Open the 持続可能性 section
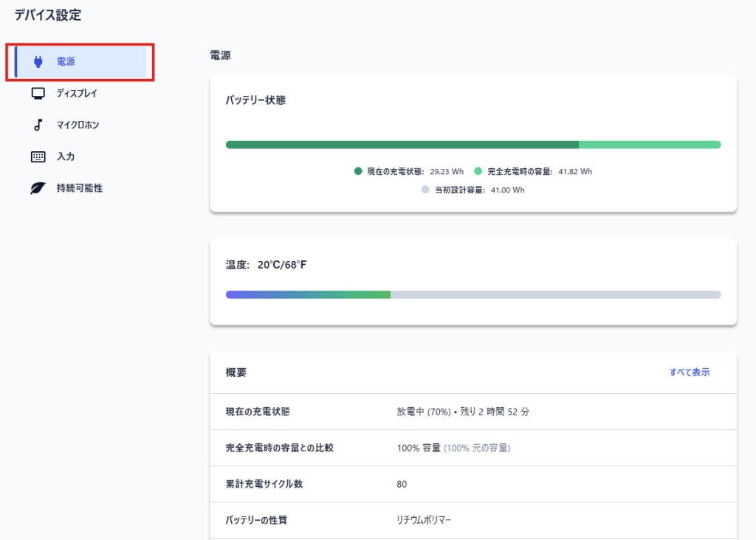756x540 pixels. [x=80, y=189]
